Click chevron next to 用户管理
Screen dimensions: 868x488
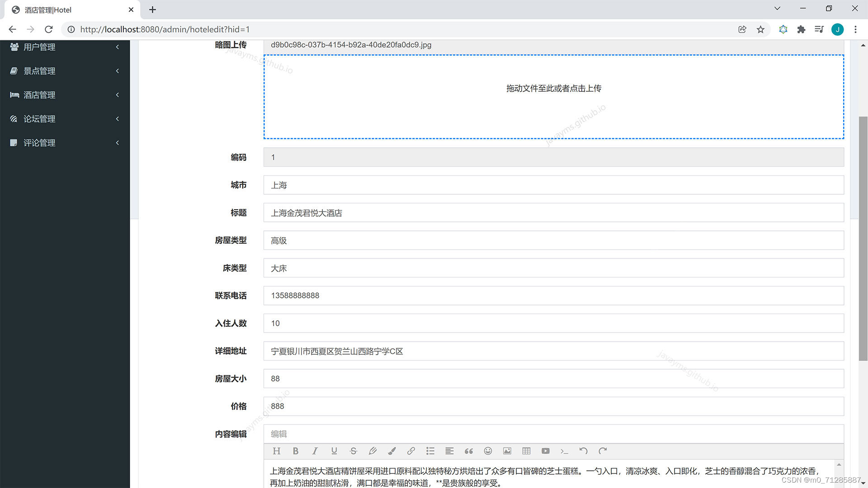pos(118,47)
